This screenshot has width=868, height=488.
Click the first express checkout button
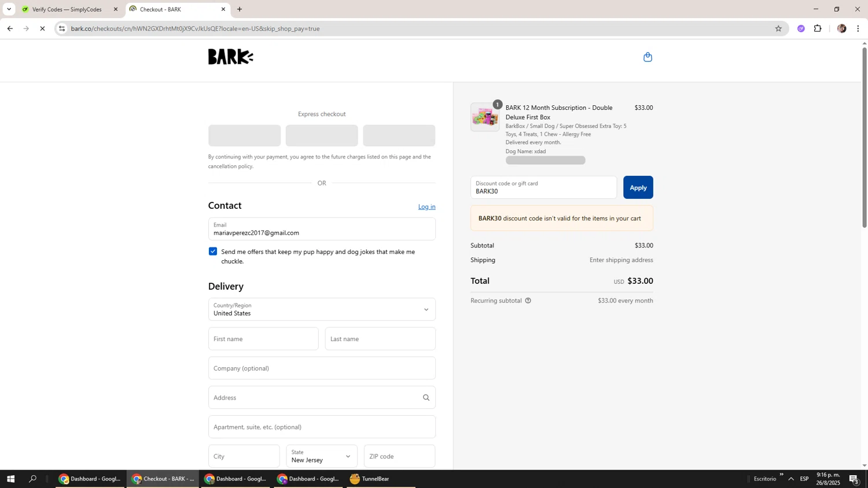click(244, 135)
